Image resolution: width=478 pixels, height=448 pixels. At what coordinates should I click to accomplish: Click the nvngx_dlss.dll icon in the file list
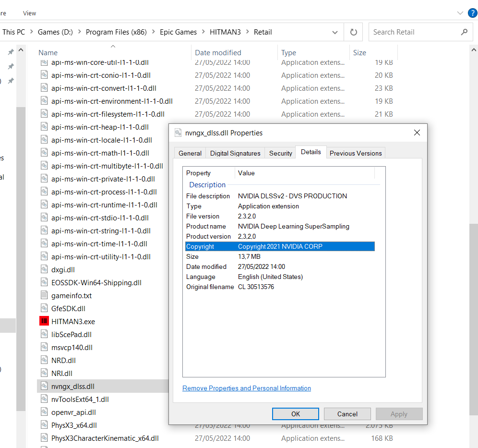pos(44,386)
